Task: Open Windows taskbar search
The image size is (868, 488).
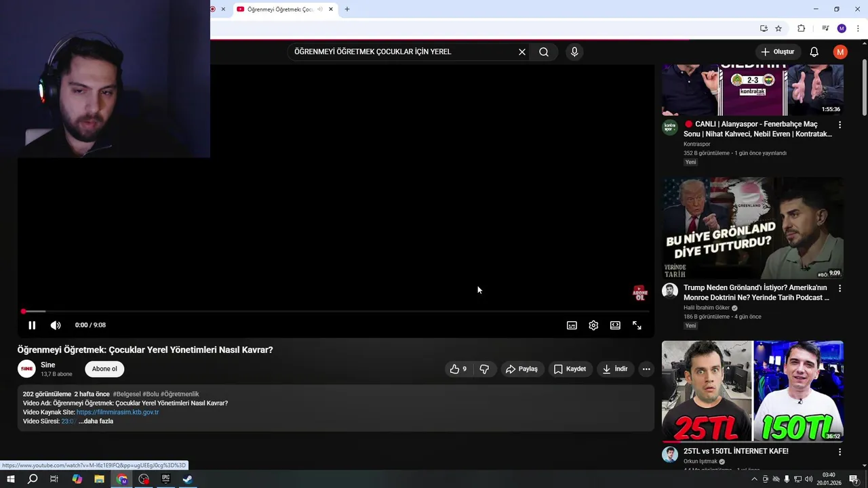Action: click(33, 479)
